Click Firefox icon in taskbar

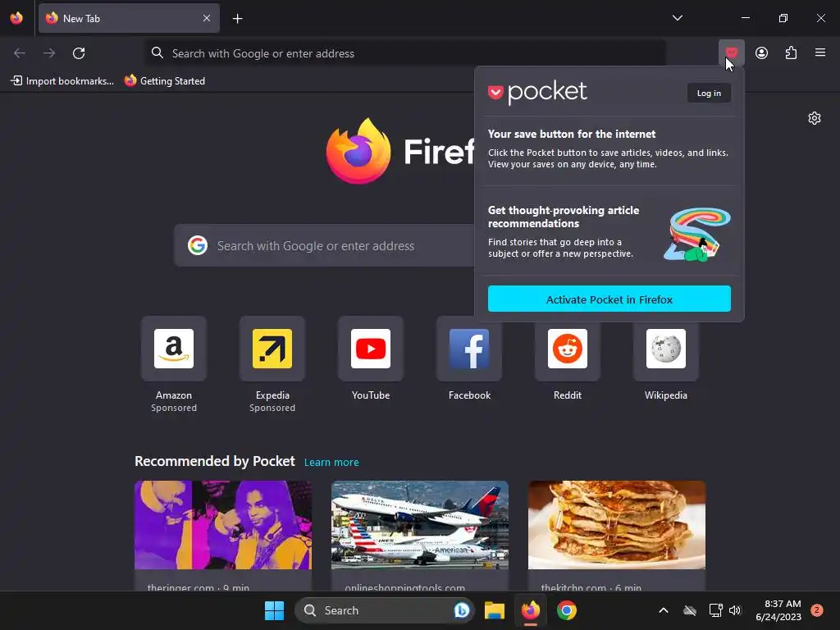click(531, 610)
